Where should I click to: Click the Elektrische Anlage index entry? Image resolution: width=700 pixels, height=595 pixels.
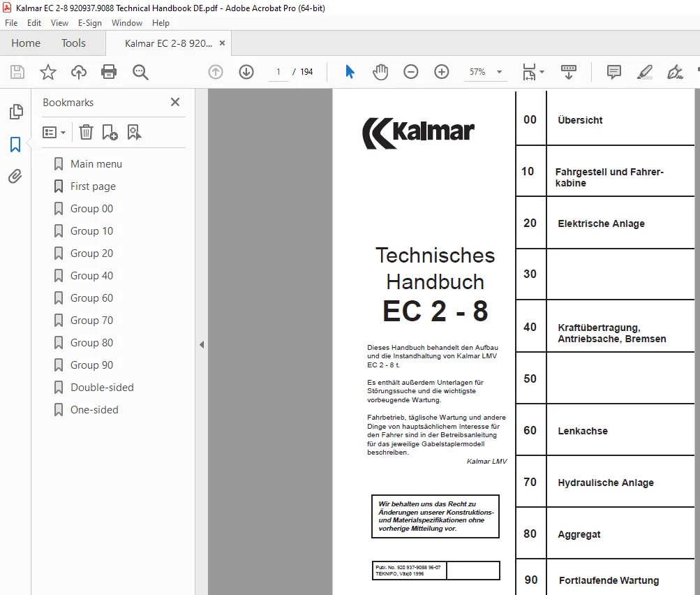point(601,223)
